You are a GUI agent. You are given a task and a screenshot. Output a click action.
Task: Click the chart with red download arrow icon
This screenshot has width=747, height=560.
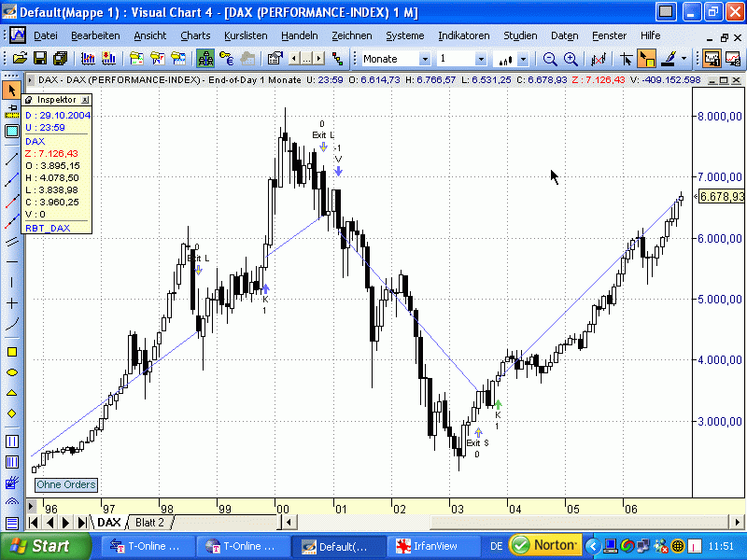pyautogui.click(x=109, y=59)
